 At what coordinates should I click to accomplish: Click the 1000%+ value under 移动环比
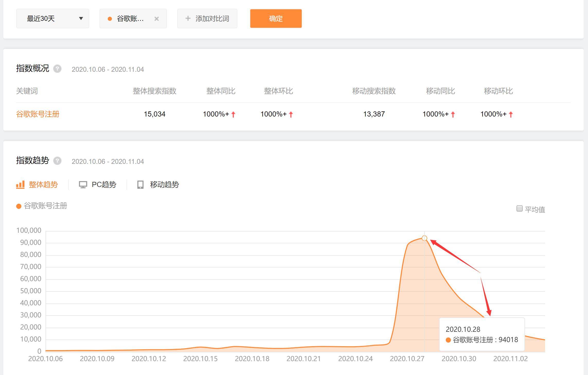pyautogui.click(x=497, y=114)
